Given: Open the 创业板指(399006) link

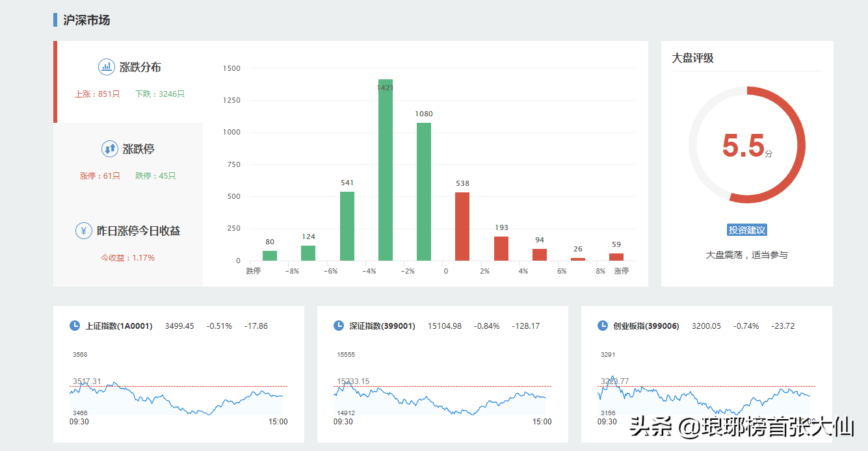Looking at the screenshot, I should 646,326.
